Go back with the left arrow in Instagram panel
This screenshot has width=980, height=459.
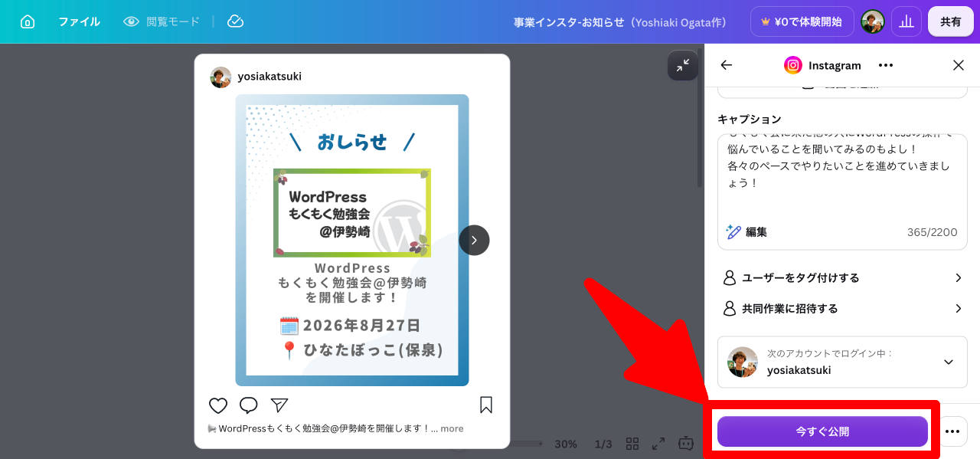[727, 65]
